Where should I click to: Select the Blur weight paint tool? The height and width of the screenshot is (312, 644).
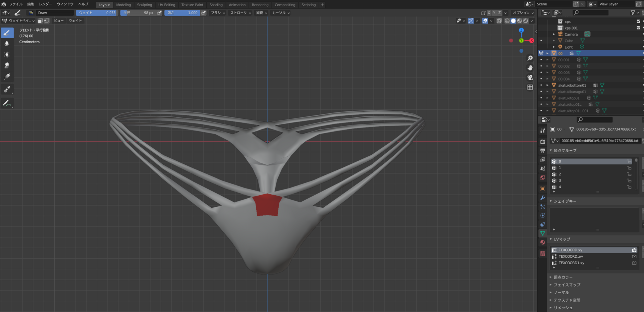point(7,44)
